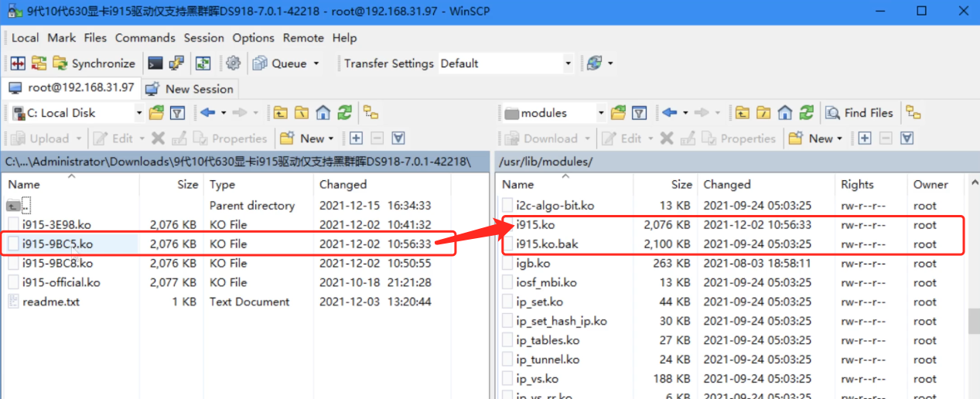Click the Queue toolbar button

coord(279,63)
